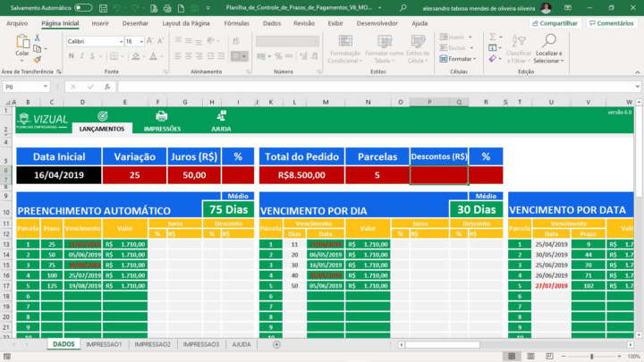Collapse the ribbon with the chevron
Image resolution: width=644 pixels, height=362 pixels.
(x=635, y=72)
